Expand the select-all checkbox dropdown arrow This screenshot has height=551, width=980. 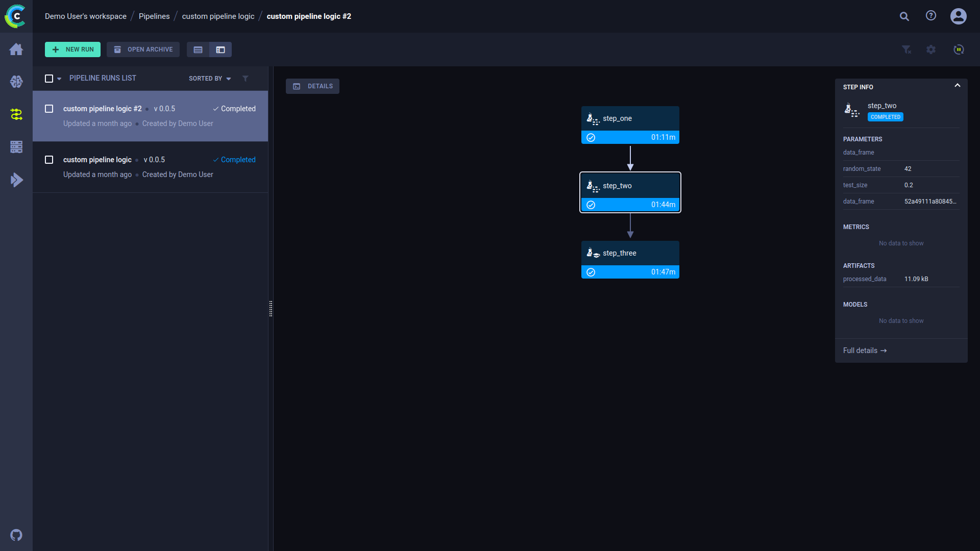click(x=59, y=79)
